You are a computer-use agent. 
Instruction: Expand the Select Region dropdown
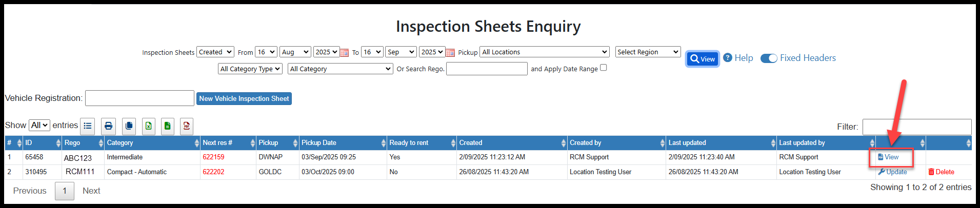point(648,52)
